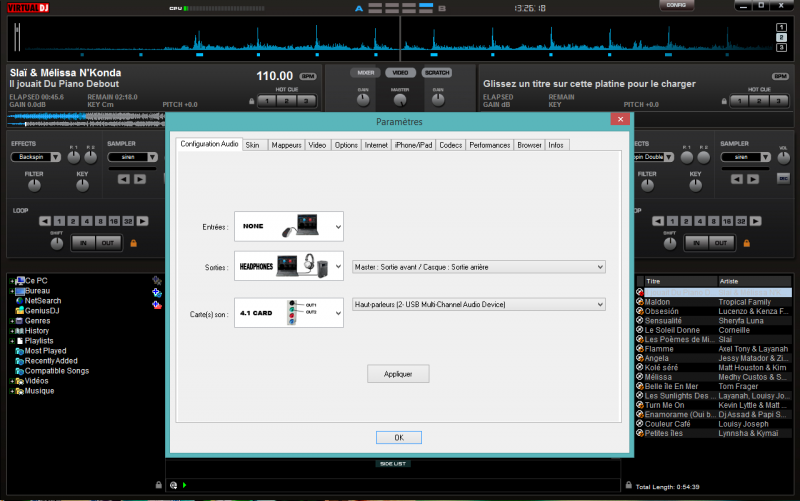
Task: Select waveform zoom level 1
Action: 781,27
